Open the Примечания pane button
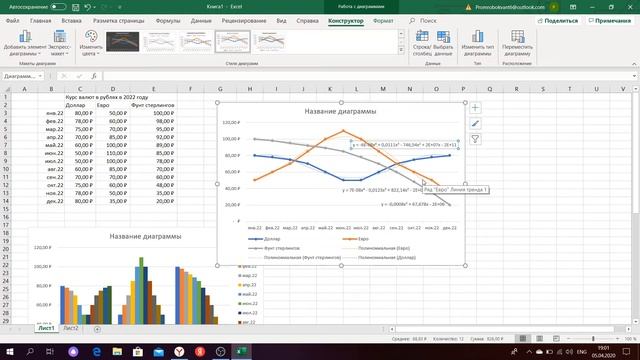This screenshot has height=360, width=640. (610, 20)
